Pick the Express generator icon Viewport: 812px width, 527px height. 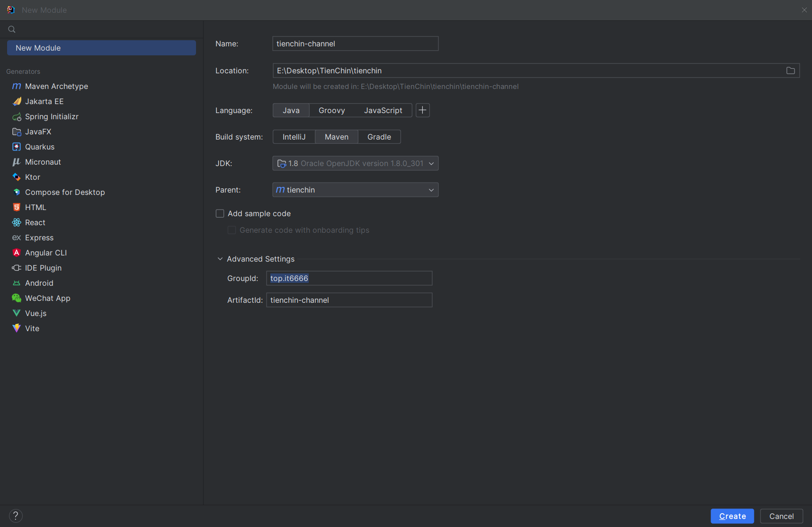click(17, 237)
